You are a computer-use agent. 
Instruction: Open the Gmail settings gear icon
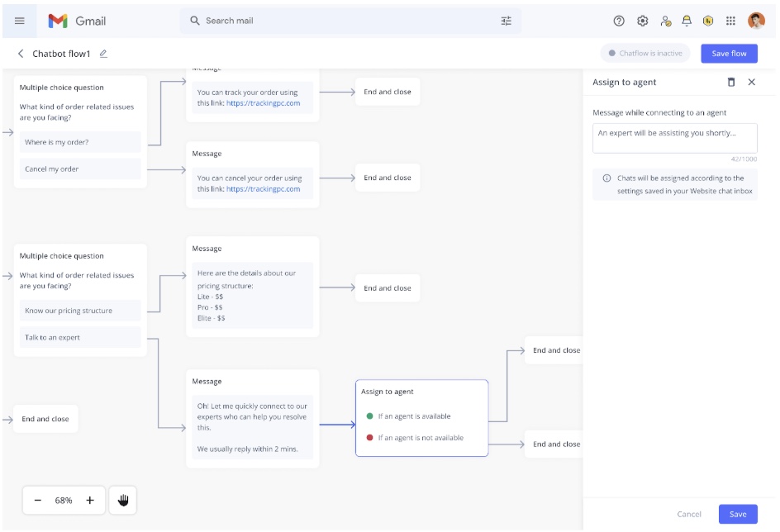[x=642, y=21]
